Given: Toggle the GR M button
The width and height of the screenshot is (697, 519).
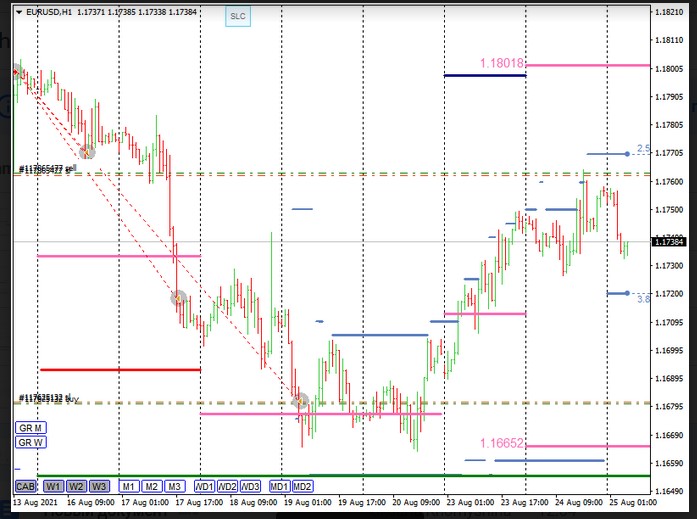Looking at the screenshot, I should point(30,427).
